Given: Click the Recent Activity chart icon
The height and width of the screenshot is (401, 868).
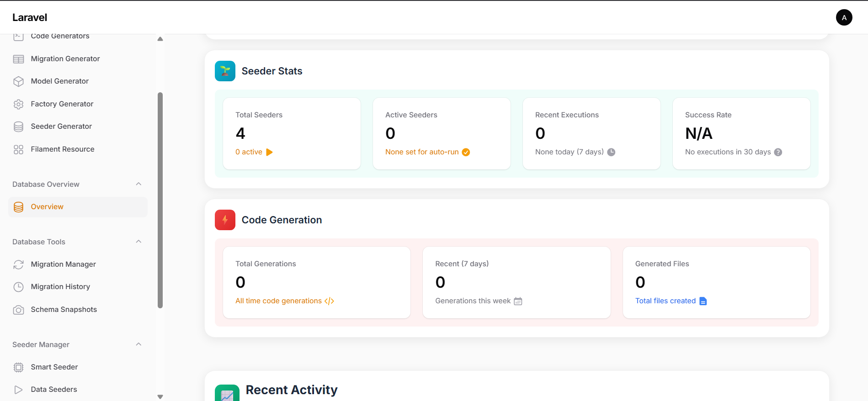Looking at the screenshot, I should tap(227, 393).
